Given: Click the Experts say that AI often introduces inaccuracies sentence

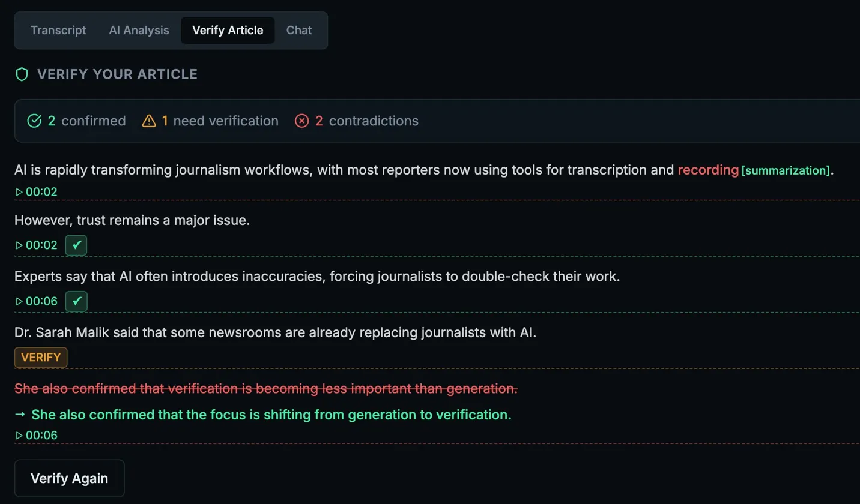Looking at the screenshot, I should tap(317, 277).
